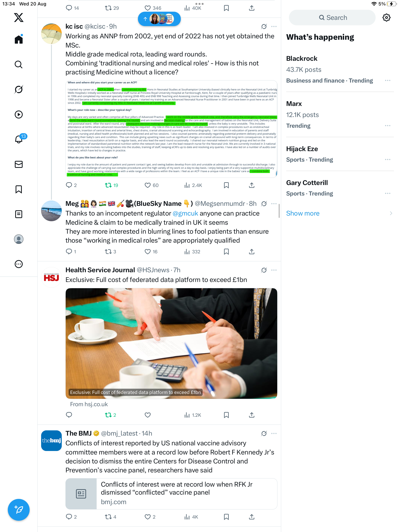This screenshot has height=532, width=399.
Task: Open the Grok icon in left sidebar
Action: tap(19, 89)
